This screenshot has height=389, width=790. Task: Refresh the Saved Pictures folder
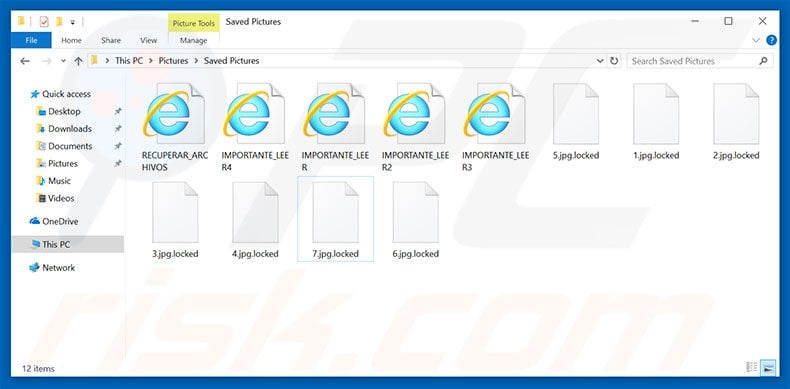click(614, 61)
